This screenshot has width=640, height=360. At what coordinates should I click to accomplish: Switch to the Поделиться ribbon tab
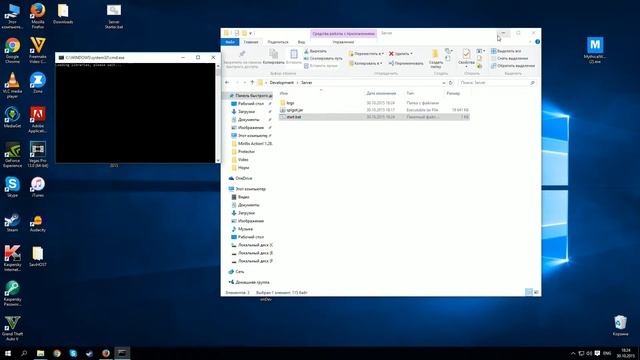[x=278, y=42]
